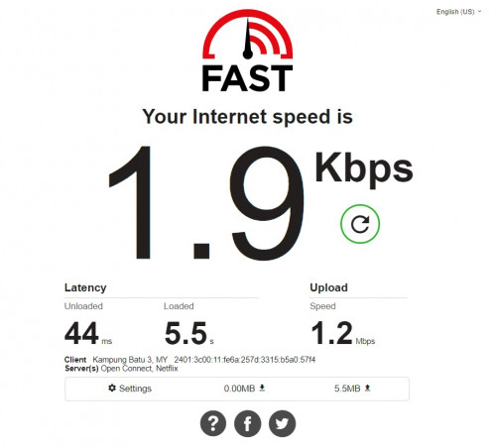
Task: Click the Settings gear icon
Action: [112, 388]
